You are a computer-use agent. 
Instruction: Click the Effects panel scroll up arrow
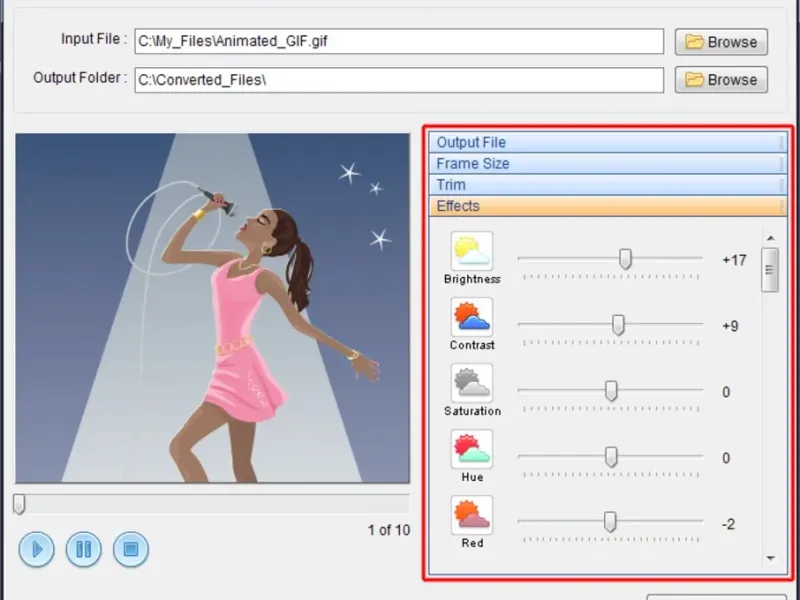click(770, 238)
